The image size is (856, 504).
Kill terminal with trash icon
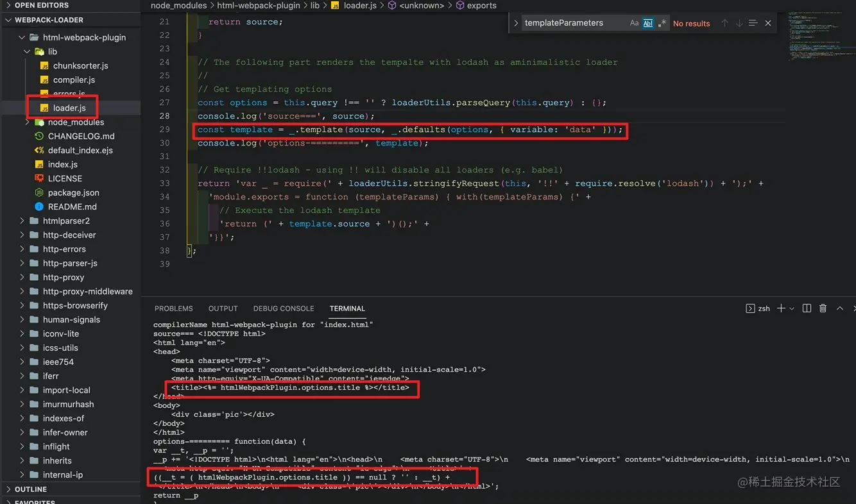(823, 308)
